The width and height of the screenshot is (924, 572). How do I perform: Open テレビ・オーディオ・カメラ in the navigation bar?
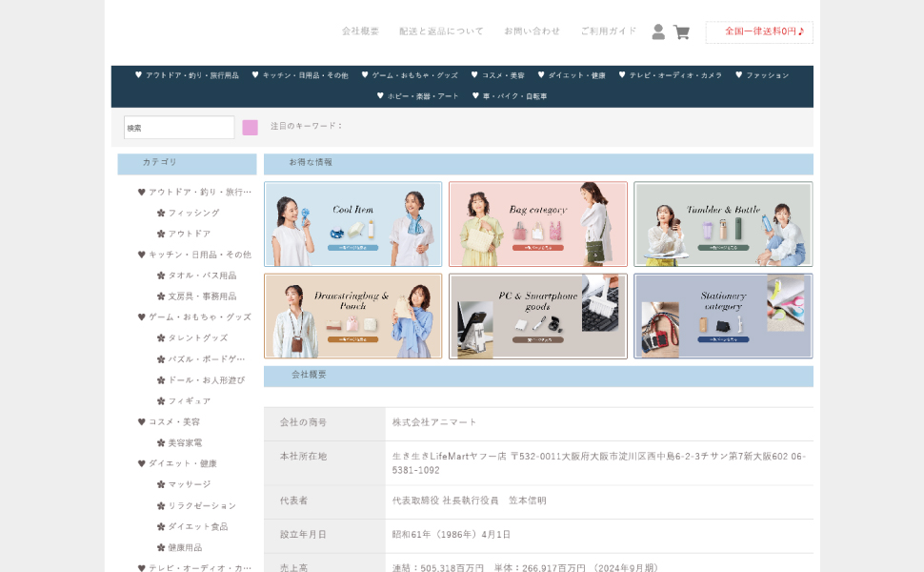point(675,75)
